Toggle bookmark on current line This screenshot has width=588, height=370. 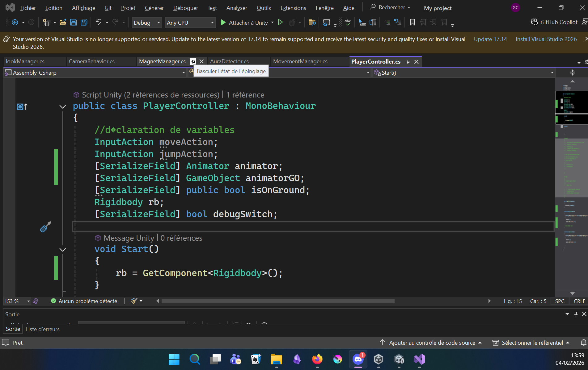pyautogui.click(x=412, y=23)
